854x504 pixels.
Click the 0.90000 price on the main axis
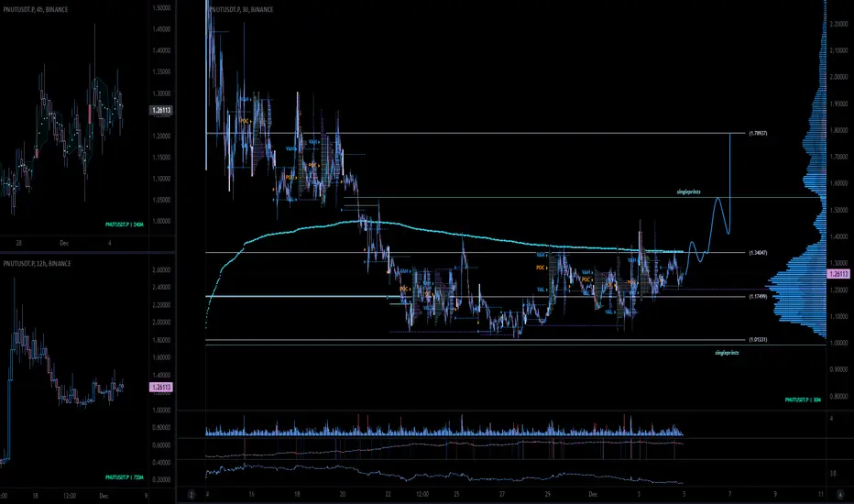click(x=838, y=369)
